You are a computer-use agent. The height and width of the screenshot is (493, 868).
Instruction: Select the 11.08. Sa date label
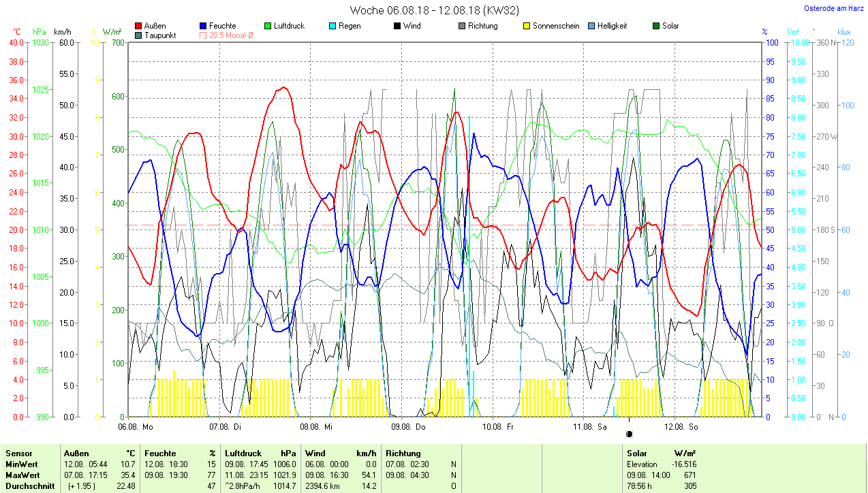point(589,427)
